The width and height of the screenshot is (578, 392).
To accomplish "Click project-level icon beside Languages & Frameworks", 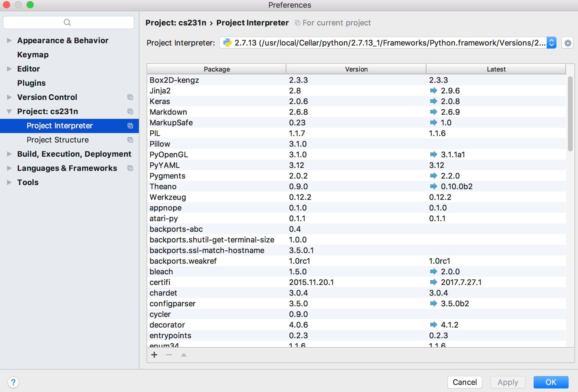I will click(x=130, y=168).
